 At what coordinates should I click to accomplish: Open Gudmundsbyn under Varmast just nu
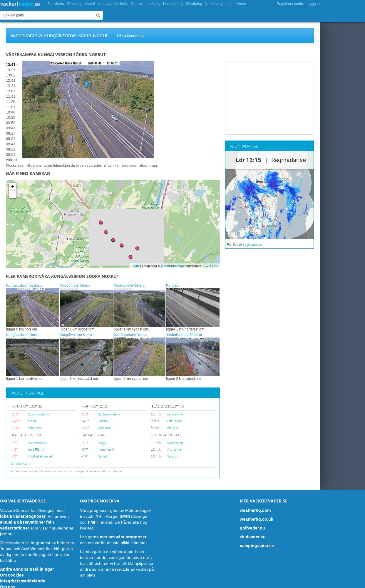39,414
